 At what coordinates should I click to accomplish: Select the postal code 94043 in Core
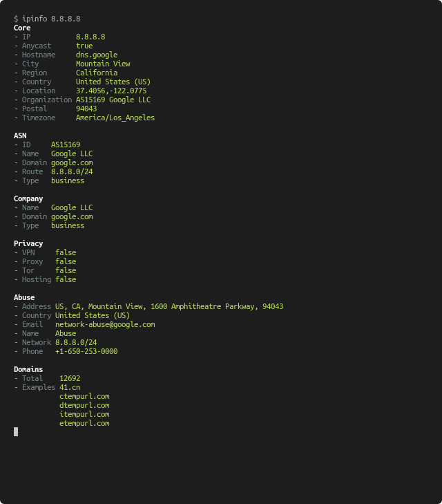click(x=86, y=109)
